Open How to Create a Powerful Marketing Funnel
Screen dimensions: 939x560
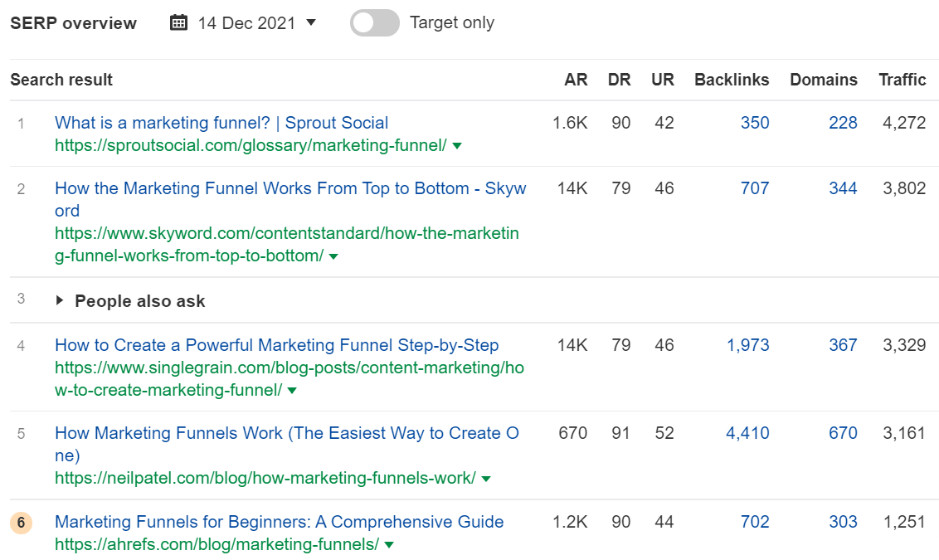coord(276,345)
